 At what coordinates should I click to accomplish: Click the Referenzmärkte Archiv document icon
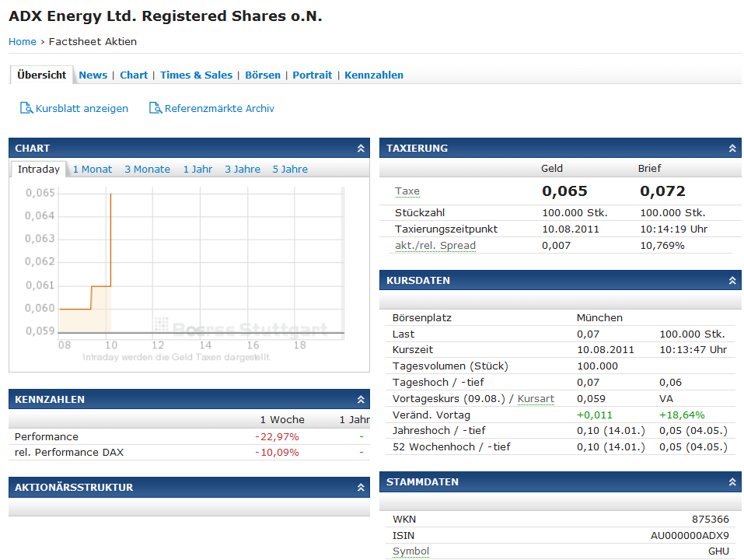coord(155,108)
